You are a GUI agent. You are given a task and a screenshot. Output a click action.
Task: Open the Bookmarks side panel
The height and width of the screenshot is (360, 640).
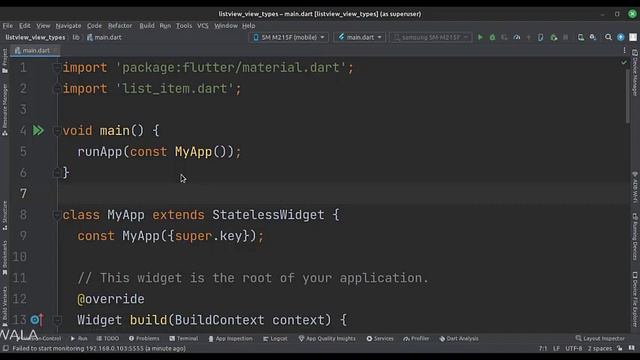coord(5,257)
